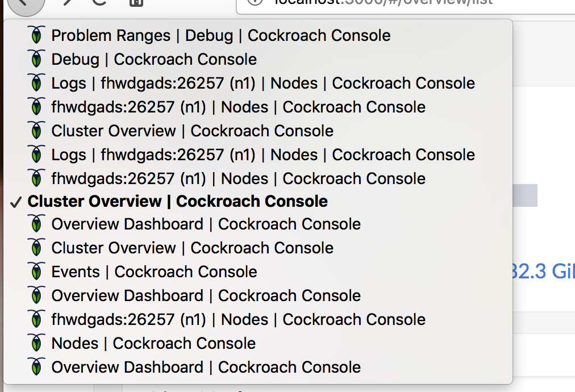Open the Debug | Cockroach Console page
The image size is (575, 392).
pos(153,59)
